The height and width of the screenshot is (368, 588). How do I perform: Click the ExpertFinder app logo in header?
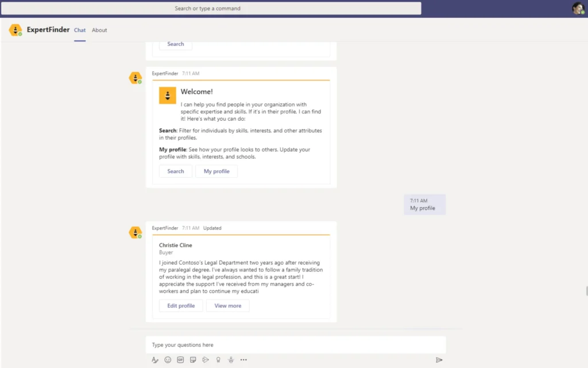(16, 30)
